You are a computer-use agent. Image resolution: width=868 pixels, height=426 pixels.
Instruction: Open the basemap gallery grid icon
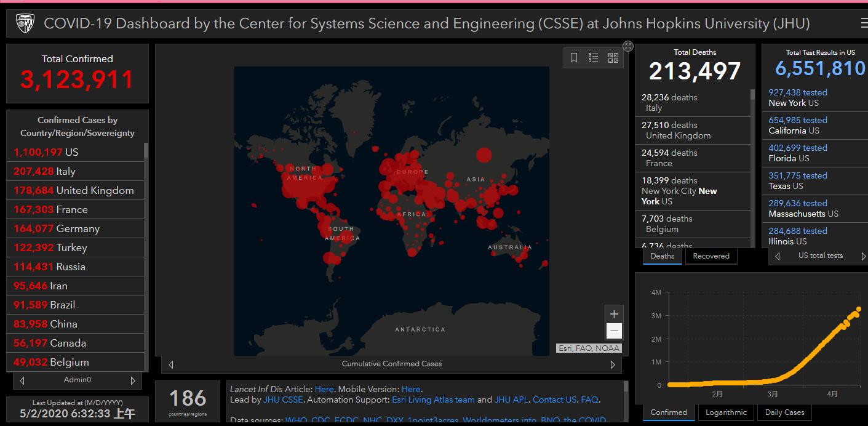(x=613, y=58)
